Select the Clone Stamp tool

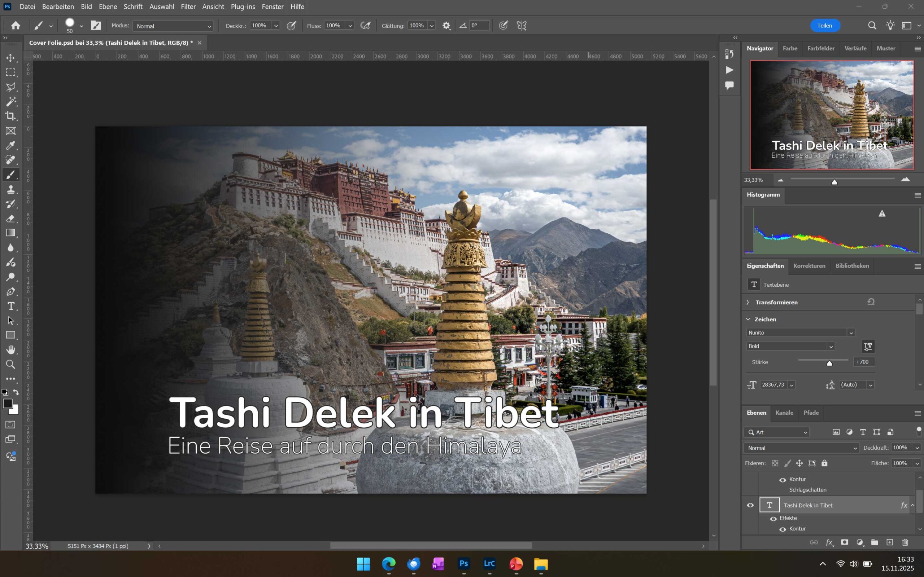[11, 189]
